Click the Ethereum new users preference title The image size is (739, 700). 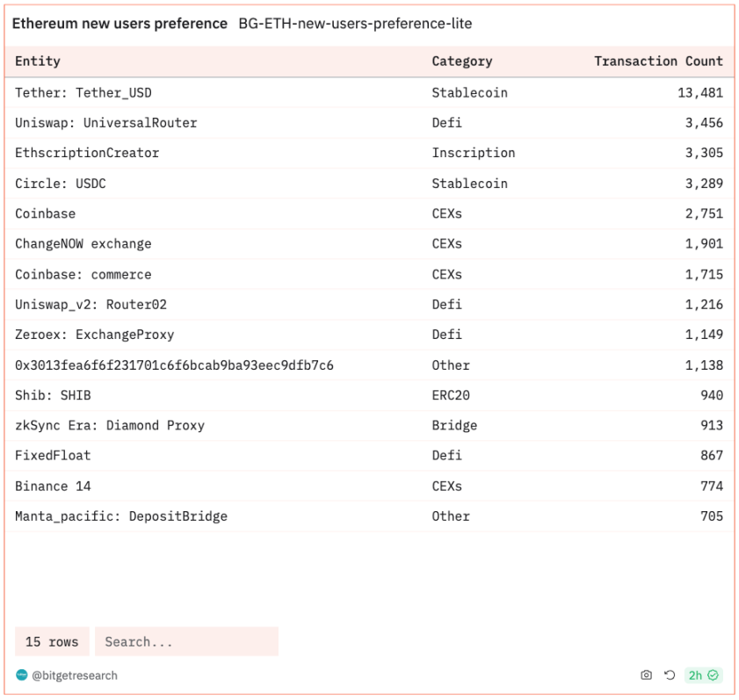(120, 24)
